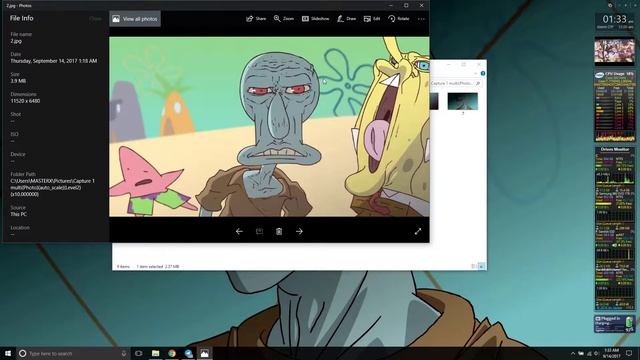Select Draw tool in Photos toolbar
640x360 pixels.
(347, 19)
